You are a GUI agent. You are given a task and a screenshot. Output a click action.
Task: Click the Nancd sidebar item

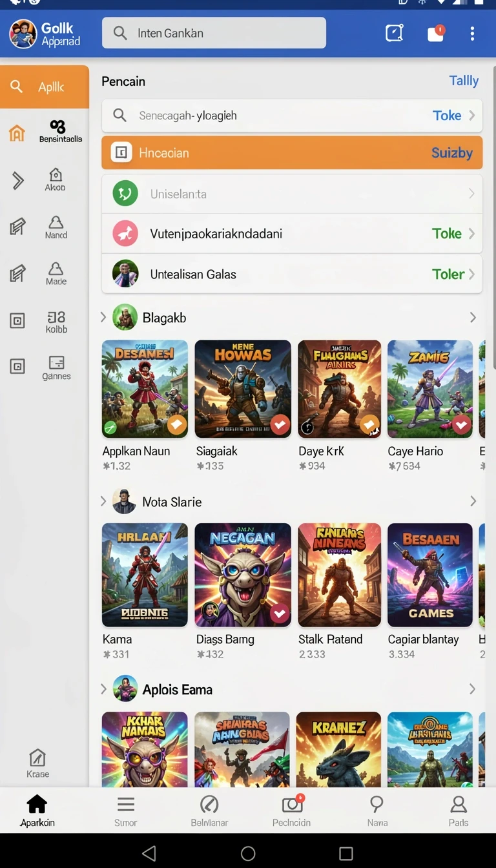56,228
